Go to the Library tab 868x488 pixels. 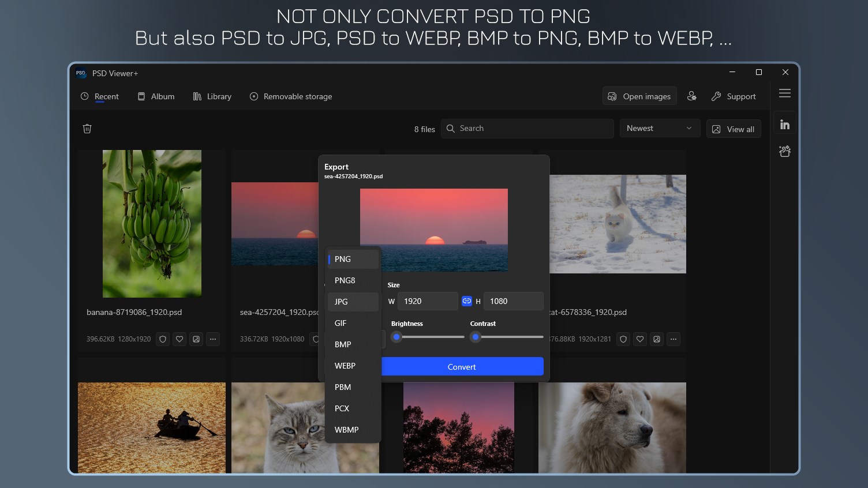212,96
